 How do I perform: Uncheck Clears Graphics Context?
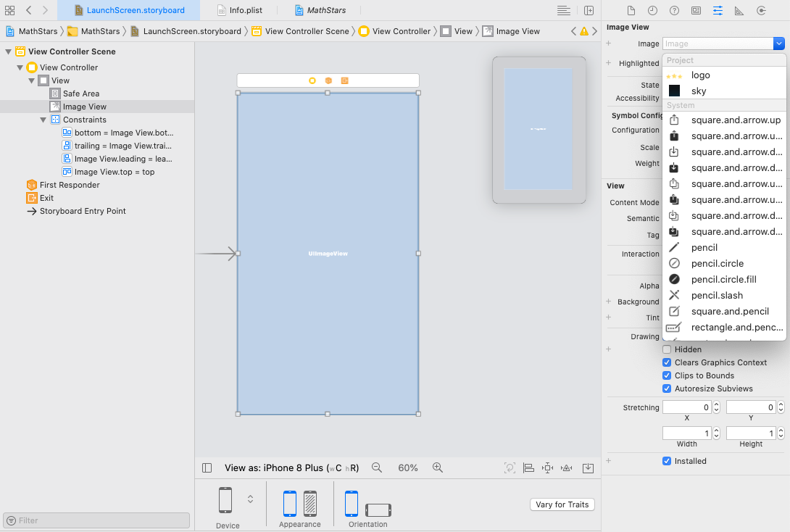tap(667, 362)
